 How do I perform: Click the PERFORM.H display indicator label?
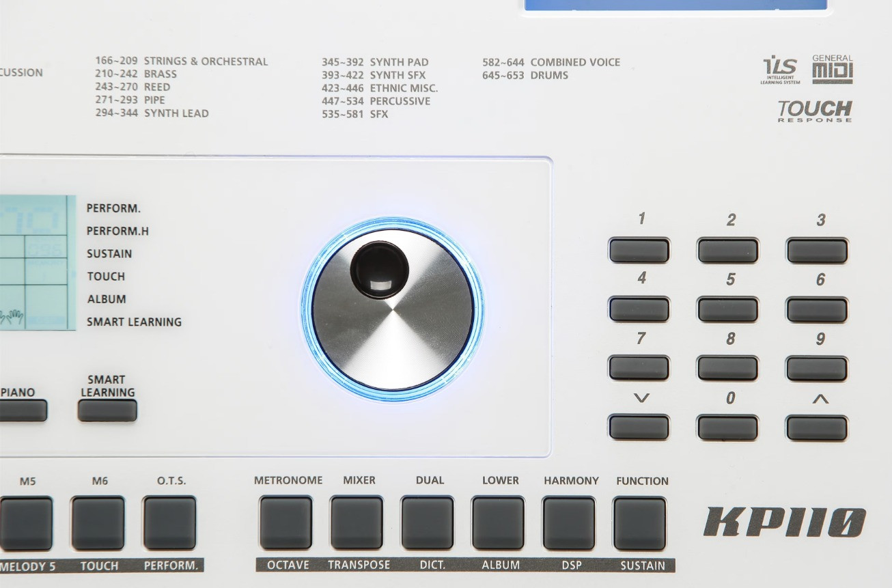[x=117, y=231]
